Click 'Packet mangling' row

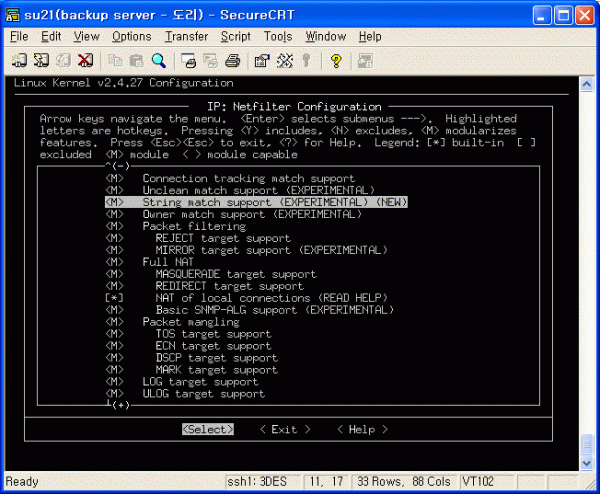point(191,322)
